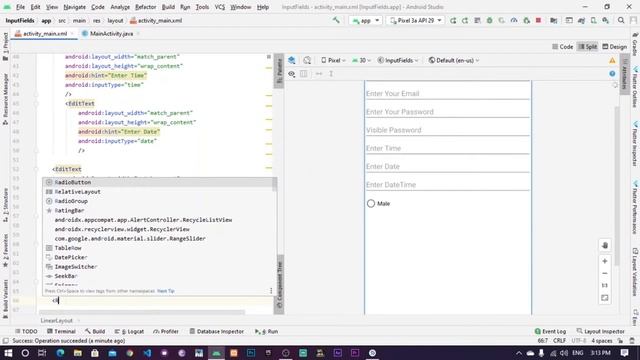Open the Profile app icon in toolbar
The height and width of the screenshot is (360, 640).
[x=514, y=20]
